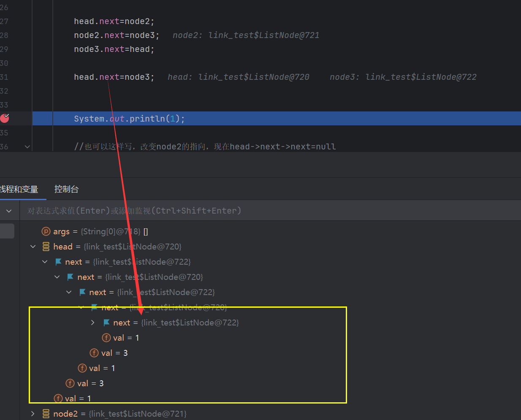Click field icon of the innermost val = 1

pos(106,338)
